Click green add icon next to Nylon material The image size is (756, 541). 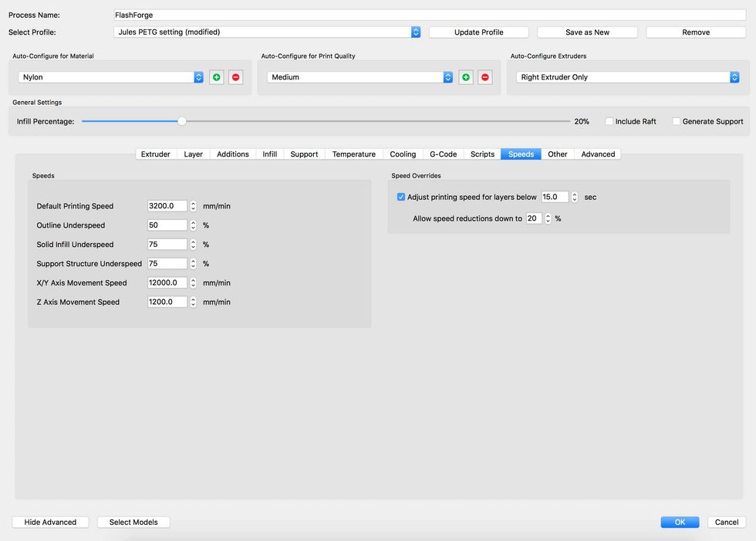(217, 77)
